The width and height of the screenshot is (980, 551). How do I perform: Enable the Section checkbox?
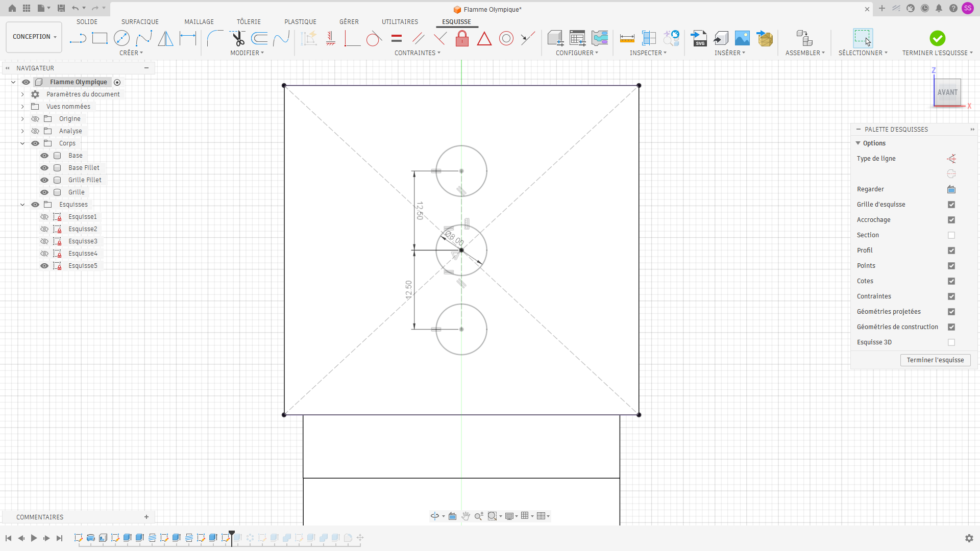pos(951,235)
